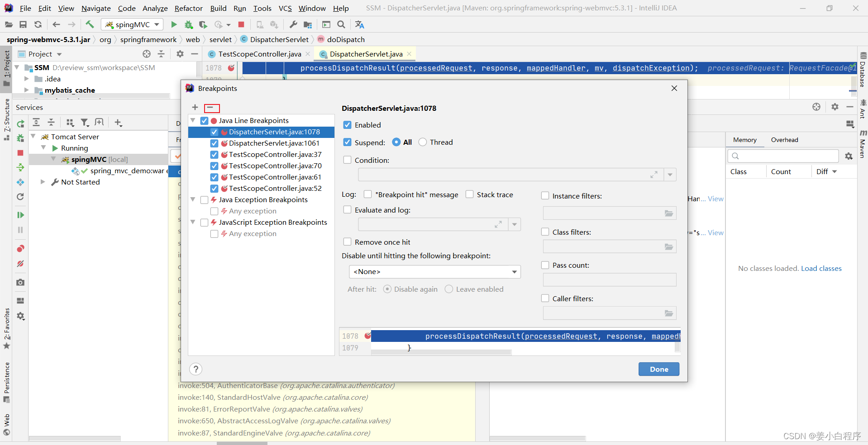Open the Database tool window on right edge

coord(863,69)
